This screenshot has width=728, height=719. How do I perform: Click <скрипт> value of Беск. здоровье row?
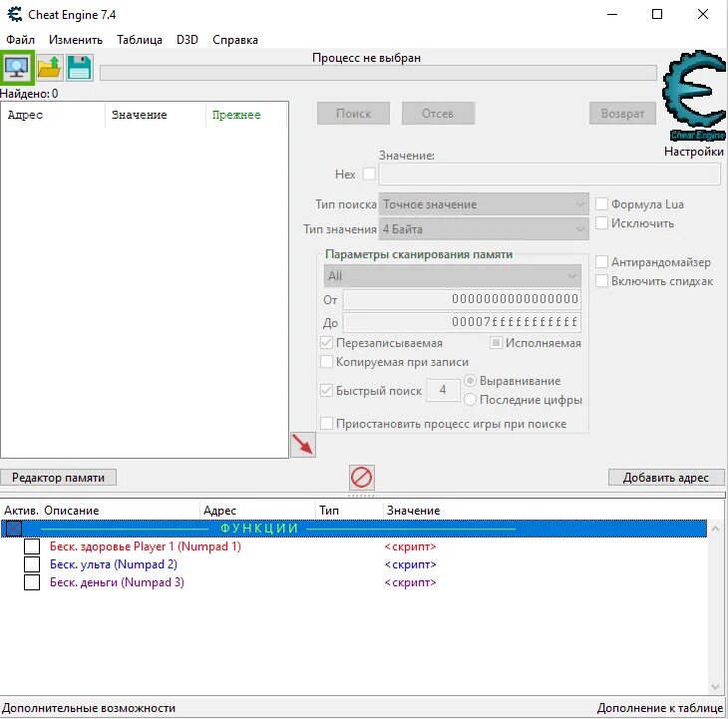[x=411, y=546]
